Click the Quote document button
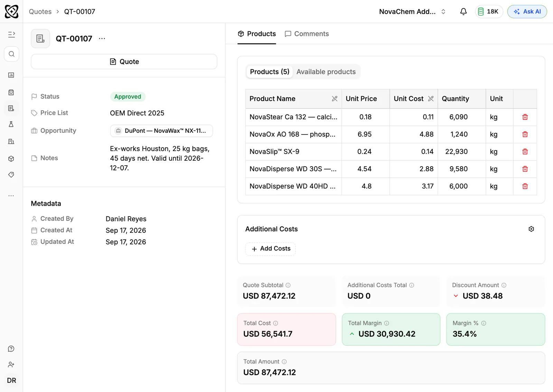This screenshot has width=553, height=392. [x=124, y=62]
